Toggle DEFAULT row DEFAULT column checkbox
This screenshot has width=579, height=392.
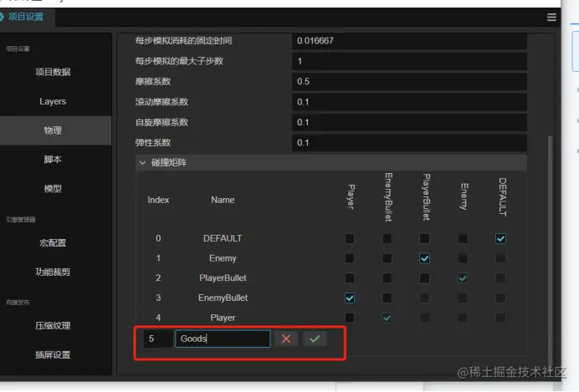500,238
